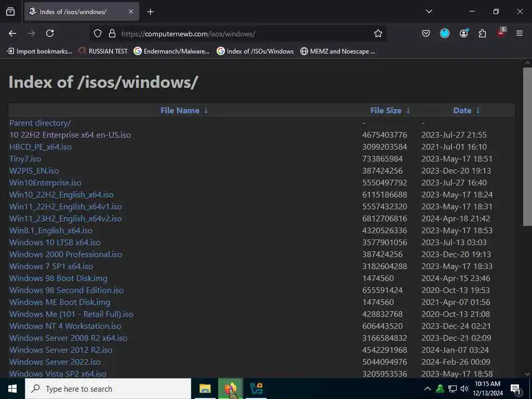532x399 pixels.
Task: Open the Windows Start menu
Action: pyautogui.click(x=12, y=389)
